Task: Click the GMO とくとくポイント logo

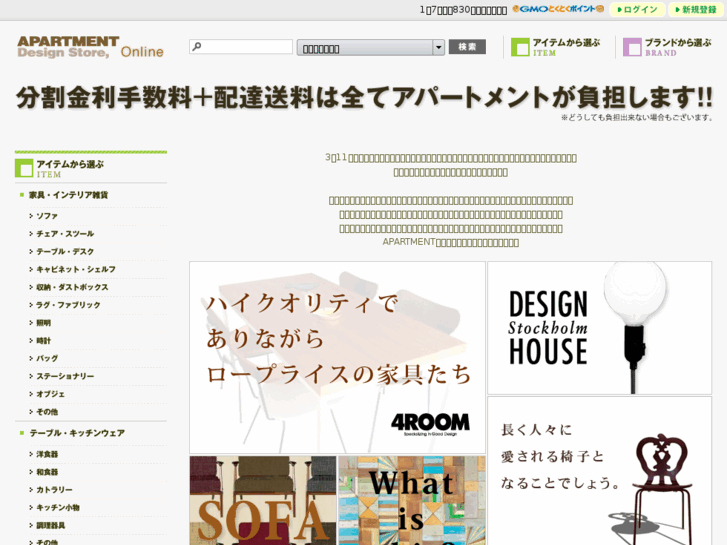Action: coord(558,9)
